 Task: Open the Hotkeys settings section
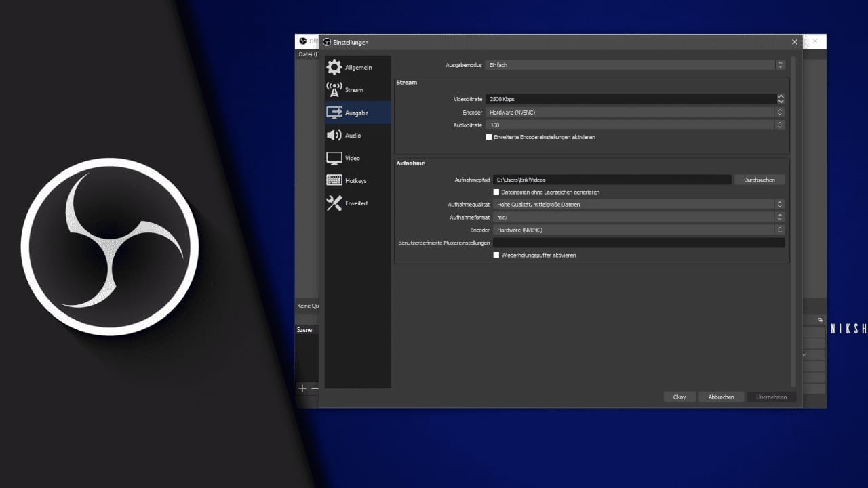tap(357, 180)
